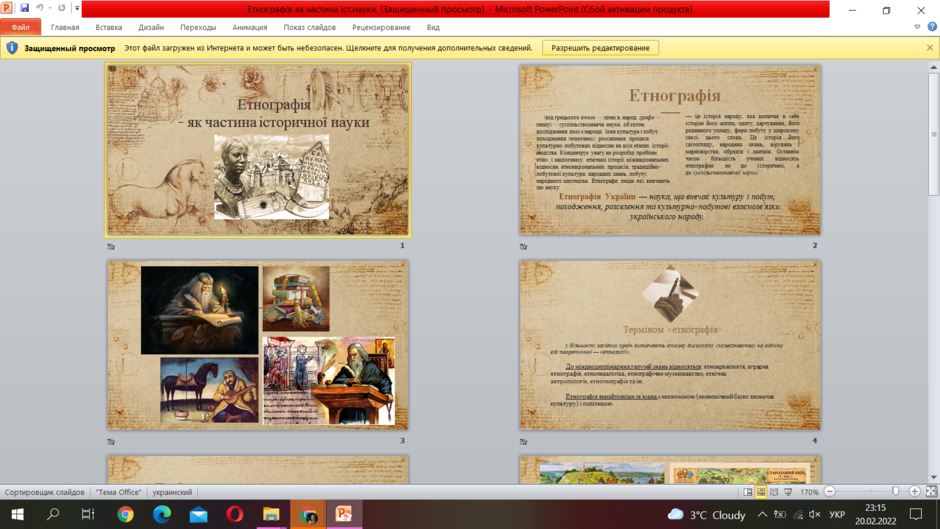Click the zoom out minus button
The height and width of the screenshot is (529, 940).
[830, 492]
